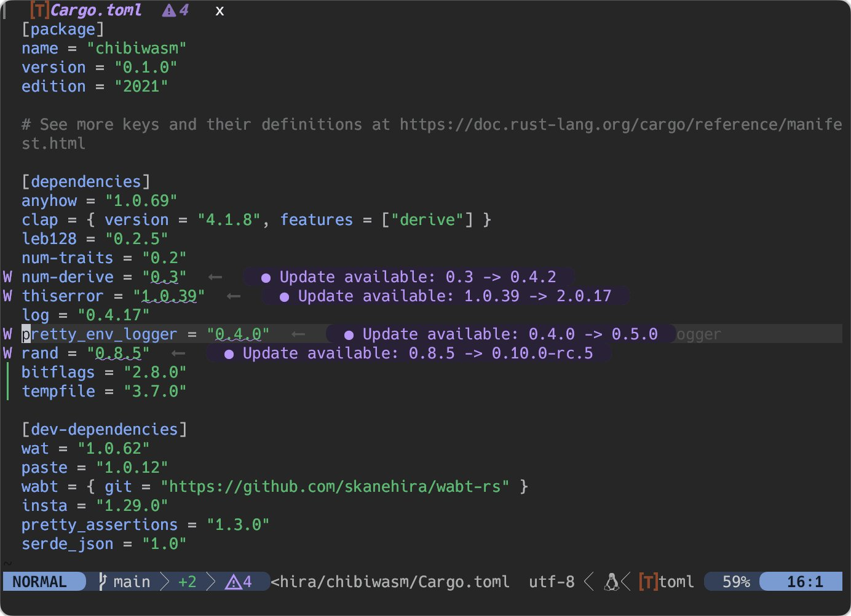Click the update arrow beside thiserror
This screenshot has width=851, height=616.
(232, 296)
